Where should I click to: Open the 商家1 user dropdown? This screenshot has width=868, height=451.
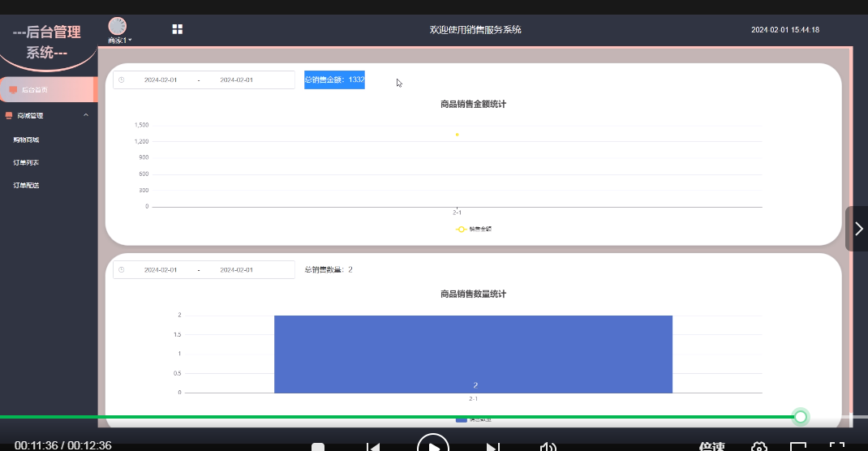coord(119,41)
